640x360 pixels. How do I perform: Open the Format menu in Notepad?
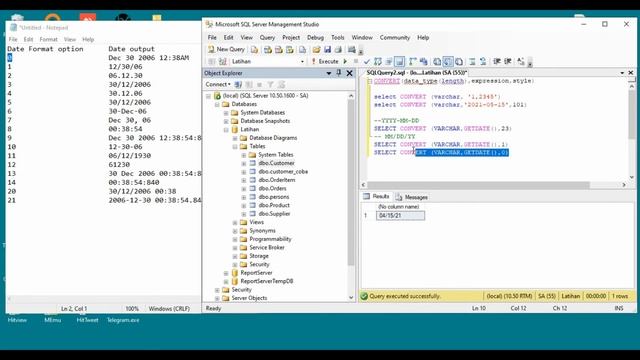49,40
